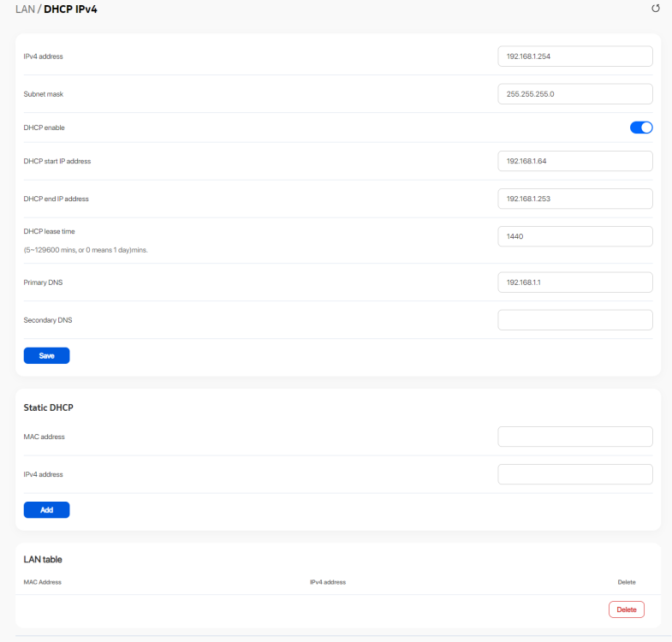Click the top IPv4 address field 192.168.1.254
This screenshot has width=672, height=642.
point(575,56)
